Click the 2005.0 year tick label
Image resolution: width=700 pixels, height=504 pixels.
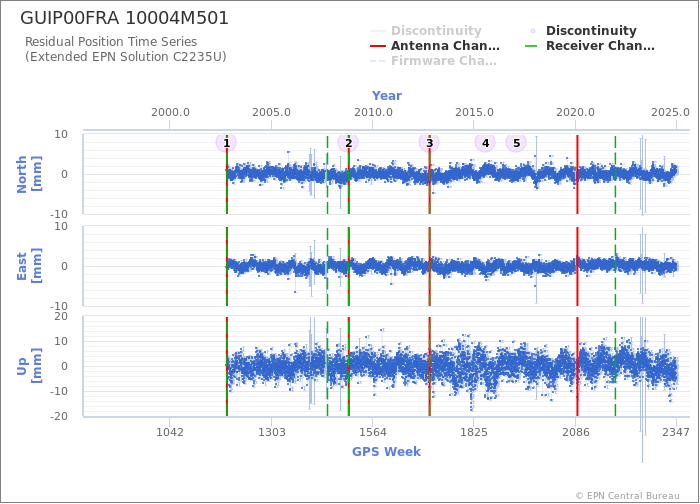pos(271,112)
